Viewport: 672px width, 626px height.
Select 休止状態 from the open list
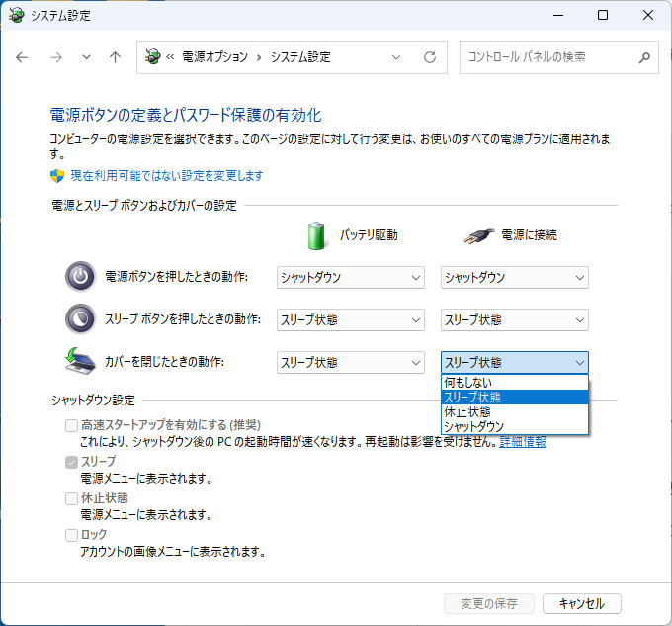(515, 412)
